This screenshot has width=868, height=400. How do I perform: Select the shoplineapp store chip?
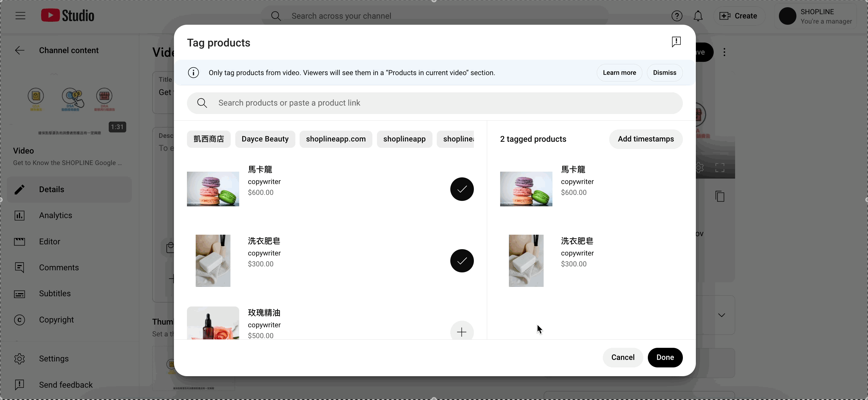tap(404, 139)
